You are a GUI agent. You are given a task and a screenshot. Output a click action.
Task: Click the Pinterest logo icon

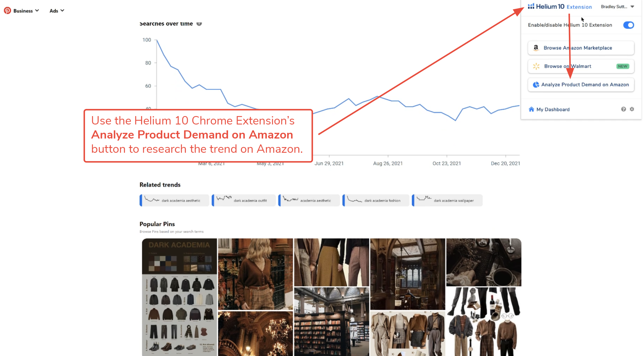[7, 11]
